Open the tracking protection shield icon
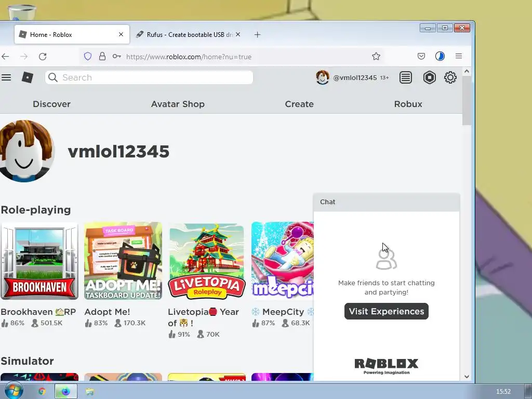This screenshot has width=532, height=399. [x=87, y=56]
